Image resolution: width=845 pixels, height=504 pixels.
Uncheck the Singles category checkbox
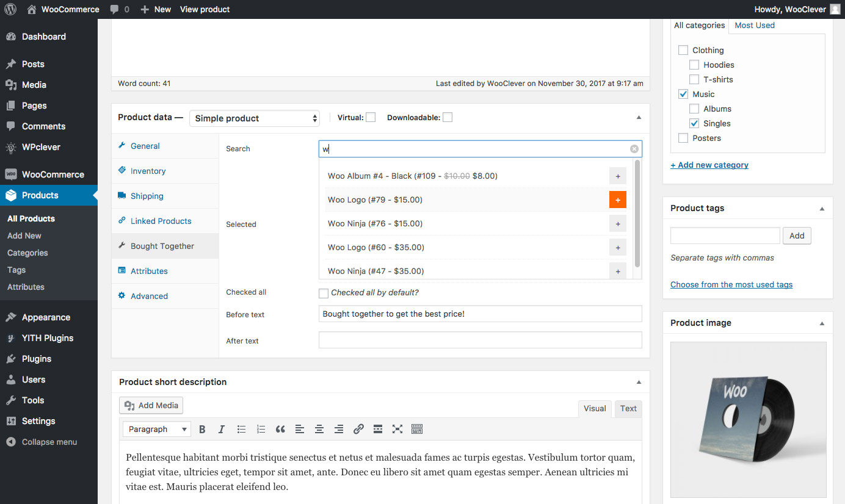[x=694, y=124]
